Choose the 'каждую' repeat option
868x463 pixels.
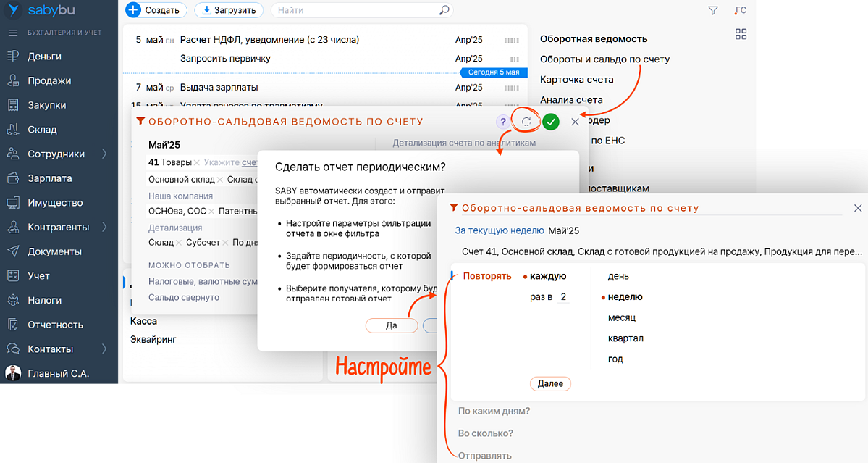[547, 276]
